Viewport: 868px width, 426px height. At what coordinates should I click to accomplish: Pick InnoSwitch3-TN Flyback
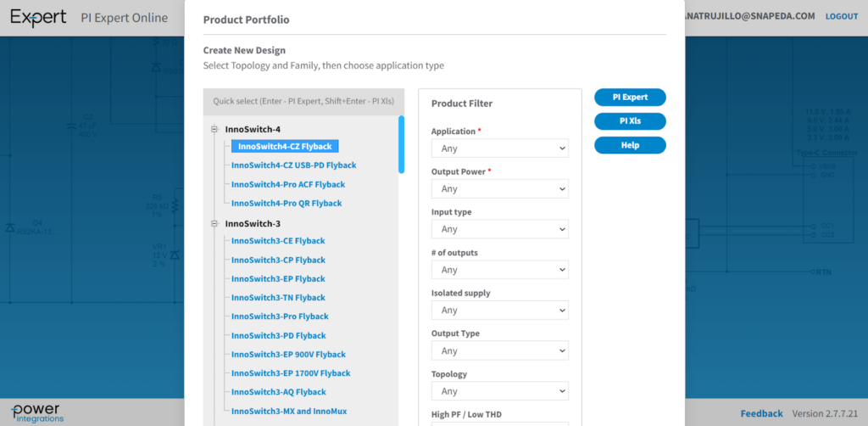tap(278, 298)
